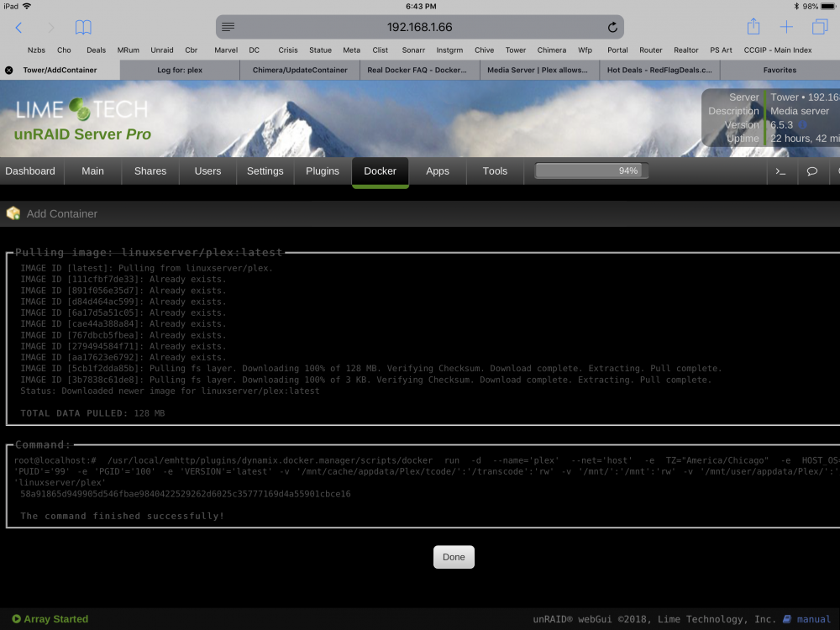Open the Portal bookmark
Image resolution: width=840 pixels, height=630 pixels.
coord(617,50)
